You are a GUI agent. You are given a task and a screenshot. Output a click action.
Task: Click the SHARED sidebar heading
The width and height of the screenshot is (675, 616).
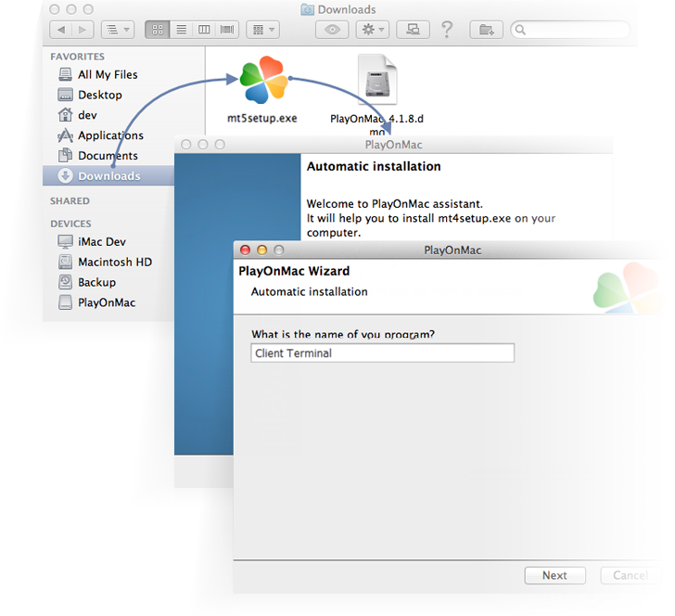click(x=70, y=200)
